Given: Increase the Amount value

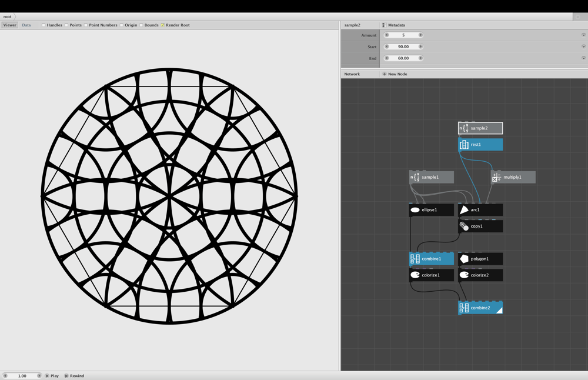Looking at the screenshot, I should click(x=420, y=35).
